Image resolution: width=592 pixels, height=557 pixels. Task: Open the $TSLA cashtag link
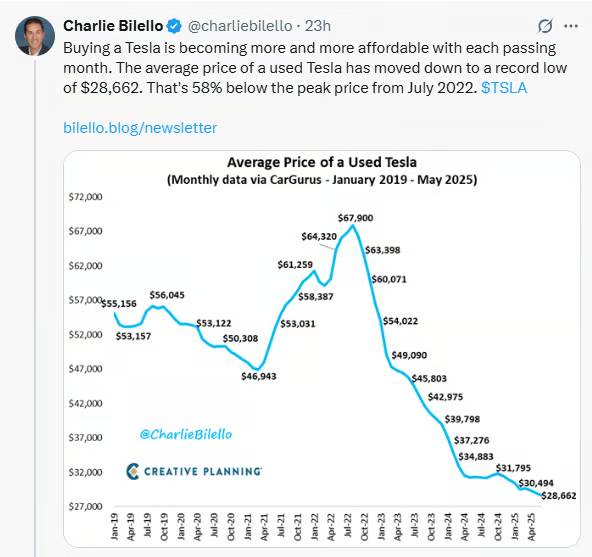(x=504, y=88)
